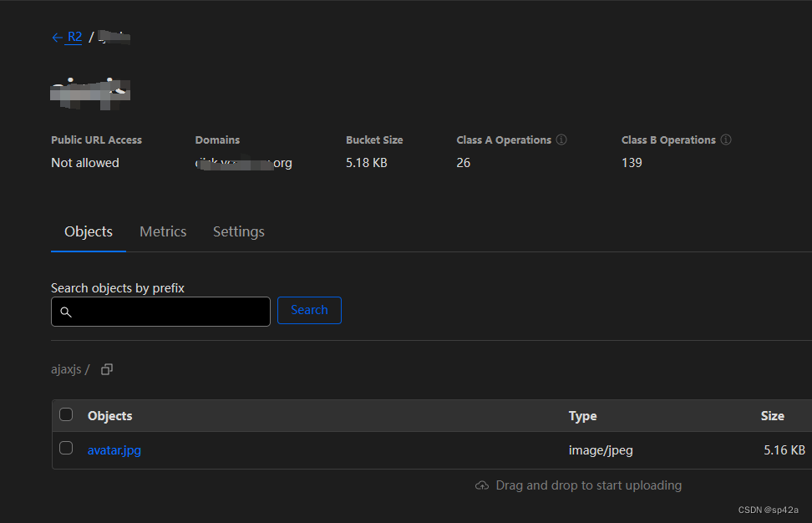Viewport: 812px width, 523px height.
Task: Click the Objects column header
Action: coord(109,416)
